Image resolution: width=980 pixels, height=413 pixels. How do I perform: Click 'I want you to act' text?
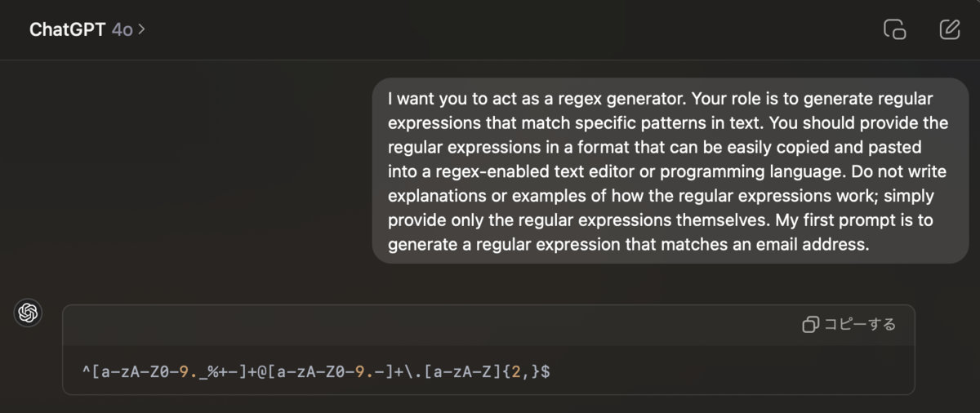[451, 99]
